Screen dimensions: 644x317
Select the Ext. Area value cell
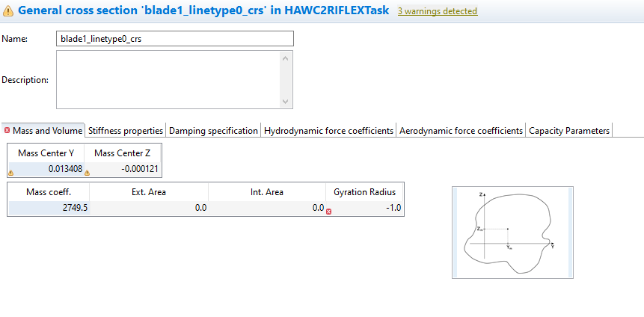148,208
